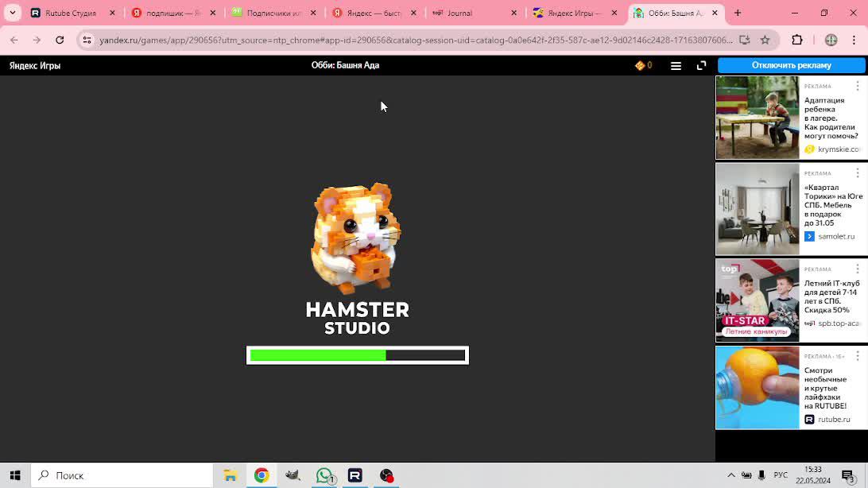This screenshot has width=868, height=488.
Task: Open options for RUTUBE lifehacks ad
Action: click(858, 356)
